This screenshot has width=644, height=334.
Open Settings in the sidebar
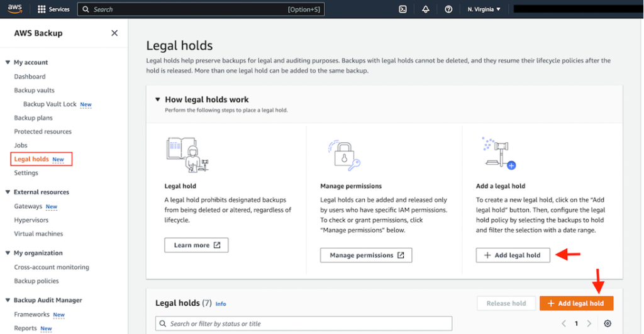pos(26,172)
